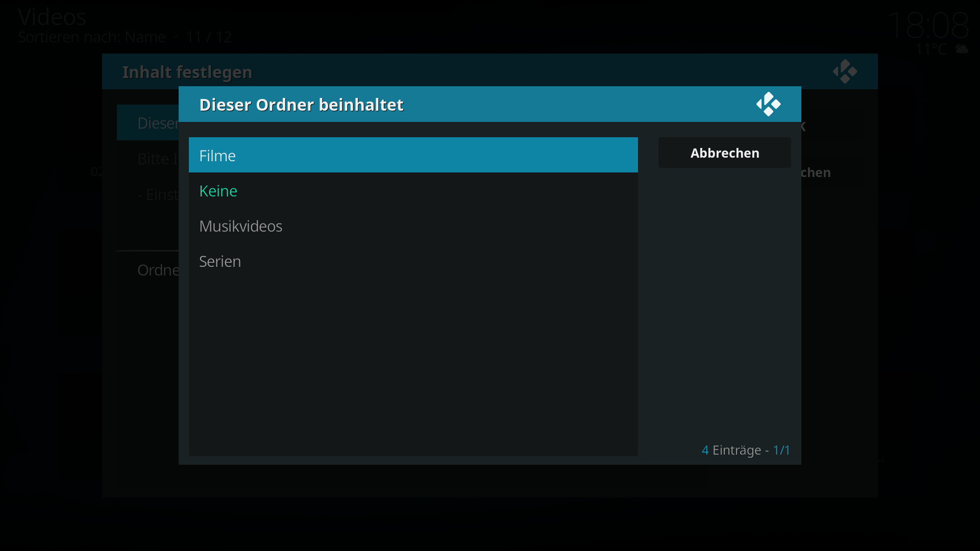
Task: Click the Dieser Ordner beinhaltet title
Action: (301, 105)
